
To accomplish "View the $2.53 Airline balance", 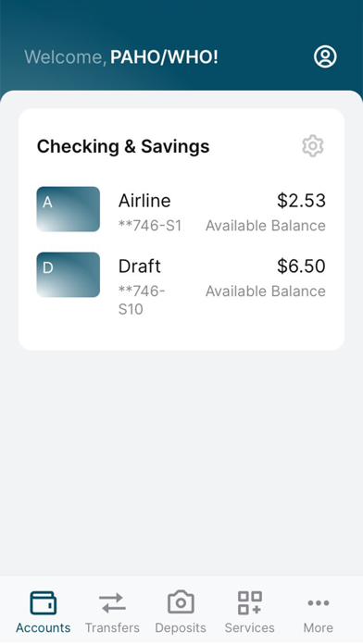I will 301,201.
